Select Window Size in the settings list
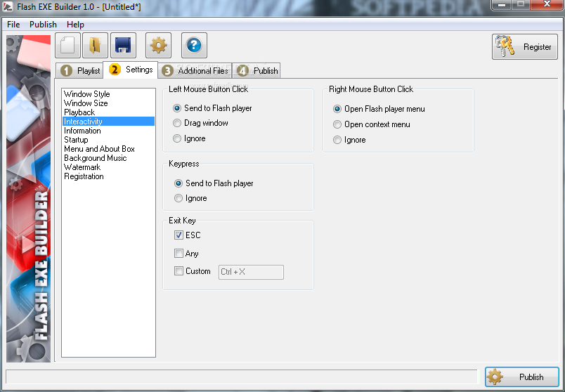This screenshot has width=565, height=392. coord(108,103)
